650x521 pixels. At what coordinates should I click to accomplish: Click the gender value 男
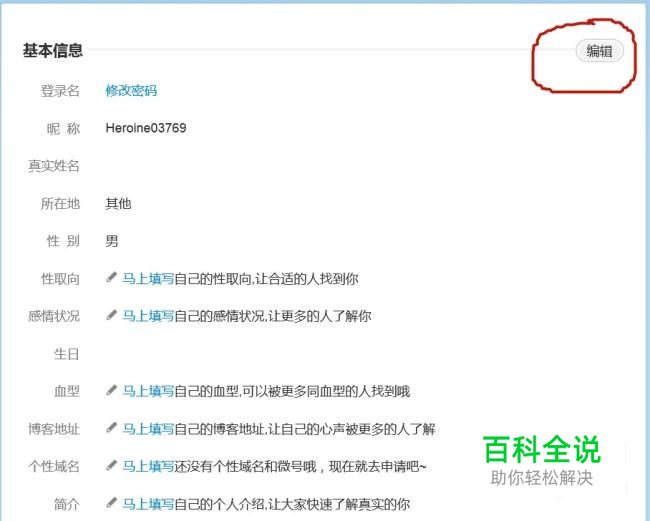tap(112, 241)
